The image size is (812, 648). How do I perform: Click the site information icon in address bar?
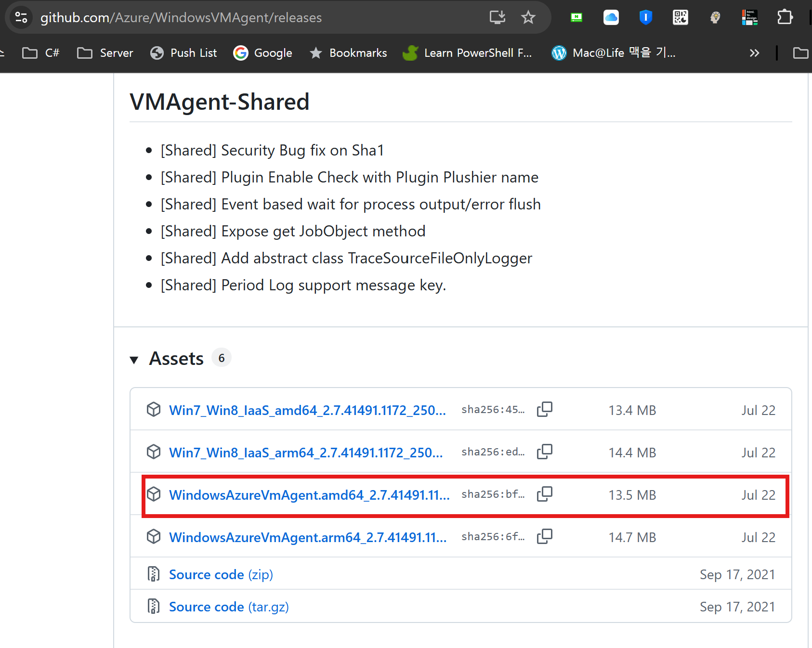(x=21, y=17)
